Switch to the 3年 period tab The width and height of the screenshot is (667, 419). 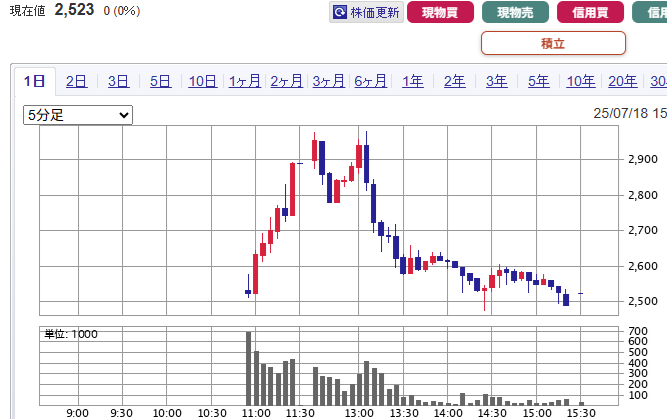(x=496, y=81)
